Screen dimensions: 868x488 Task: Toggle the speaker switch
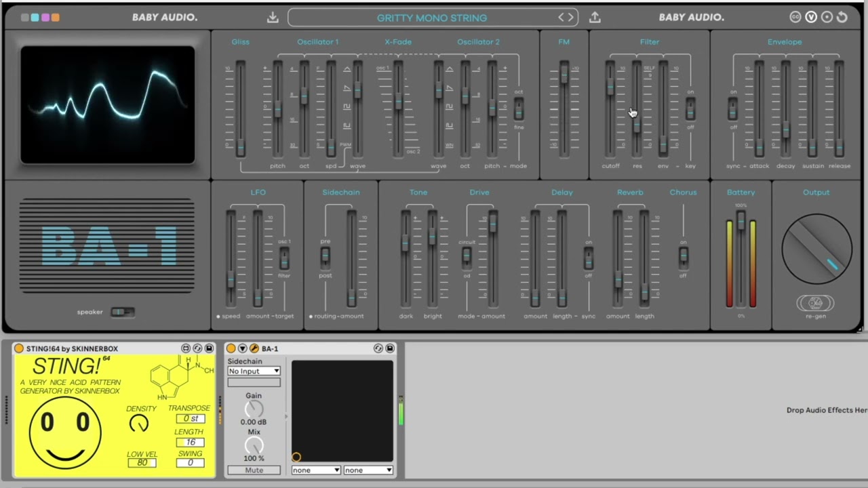tap(123, 312)
